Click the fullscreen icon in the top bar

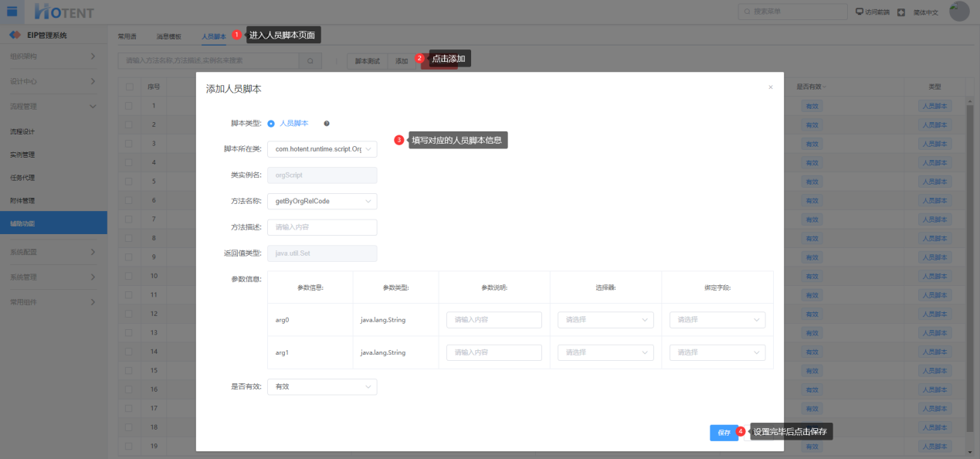[900, 12]
